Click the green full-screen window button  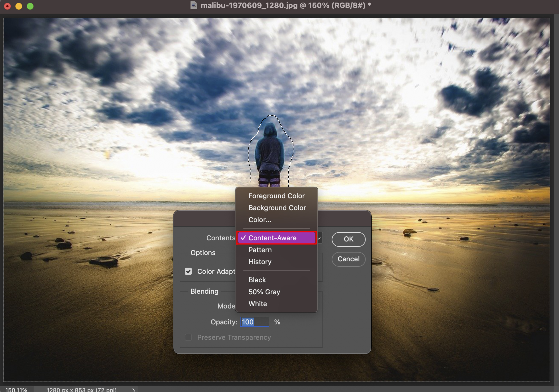30,6
